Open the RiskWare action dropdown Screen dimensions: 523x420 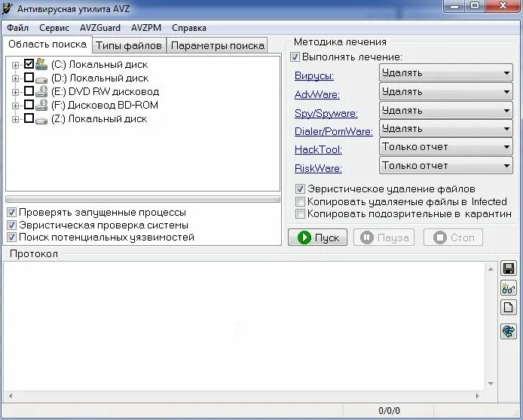[x=446, y=166]
